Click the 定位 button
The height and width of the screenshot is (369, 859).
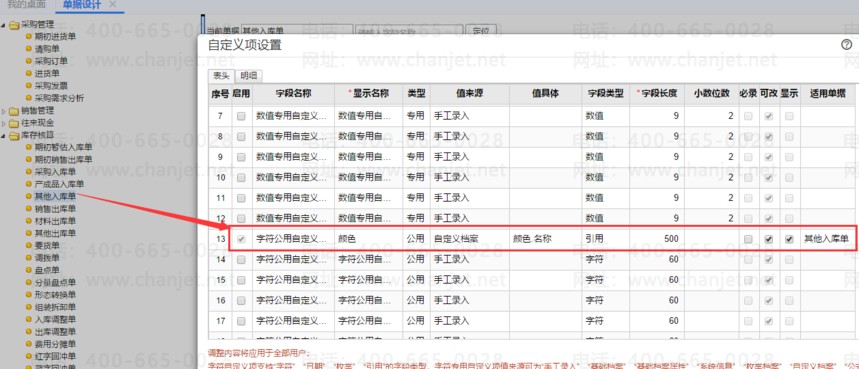coord(481,31)
